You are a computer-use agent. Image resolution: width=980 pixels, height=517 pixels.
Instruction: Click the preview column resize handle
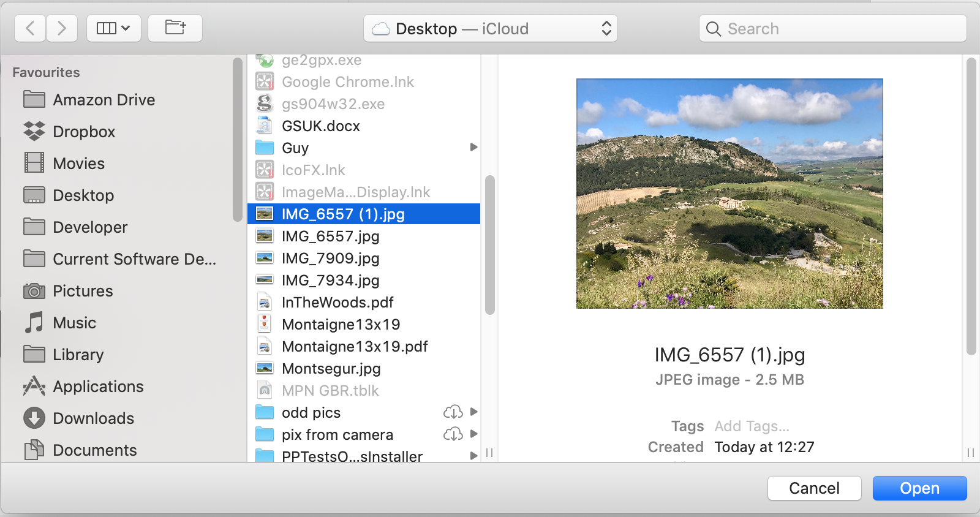971,453
